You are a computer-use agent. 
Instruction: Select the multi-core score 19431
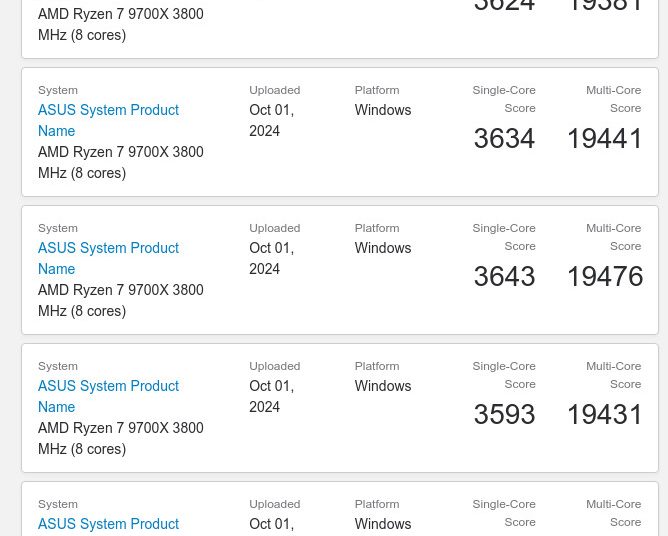click(605, 415)
